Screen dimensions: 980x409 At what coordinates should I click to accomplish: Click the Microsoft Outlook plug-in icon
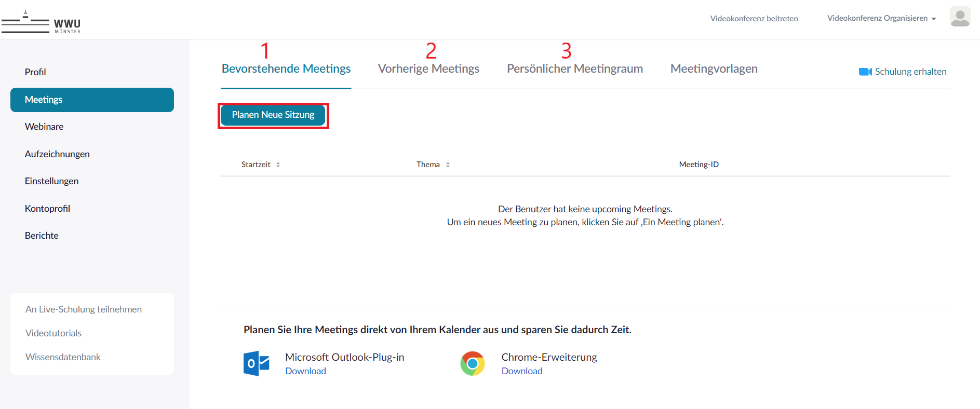pos(257,363)
